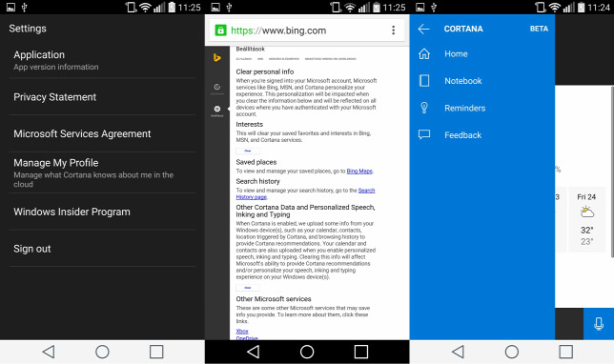Click the Feedback speech bubble icon
Viewport: 614px width, 364px height.
pyautogui.click(x=424, y=134)
